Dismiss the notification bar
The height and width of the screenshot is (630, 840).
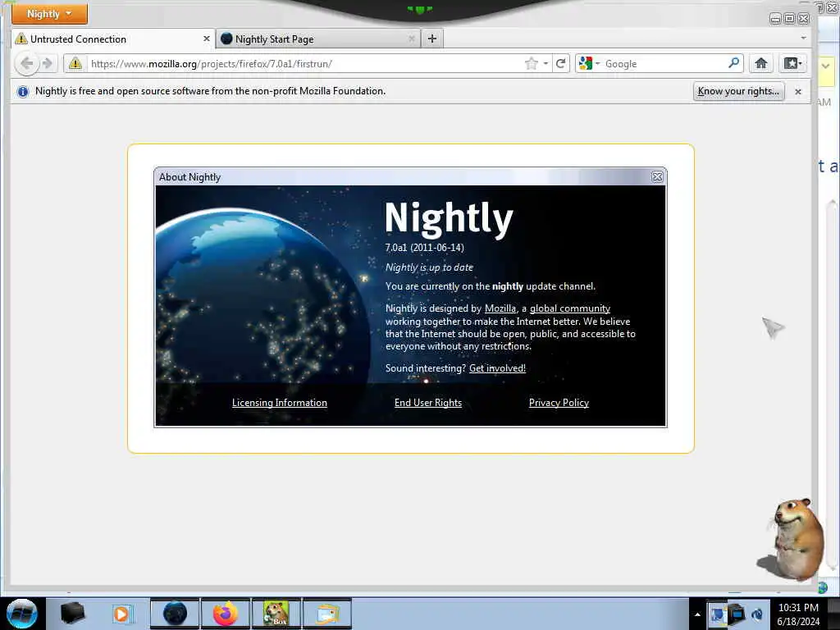(x=798, y=92)
